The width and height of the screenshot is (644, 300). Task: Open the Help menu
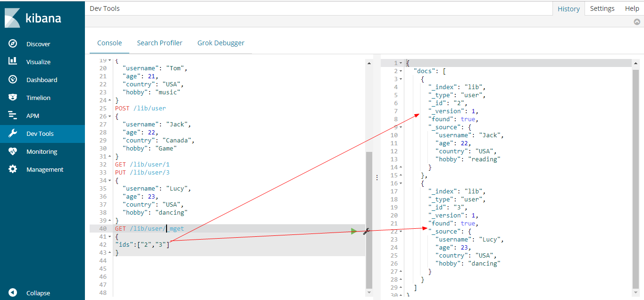click(632, 8)
